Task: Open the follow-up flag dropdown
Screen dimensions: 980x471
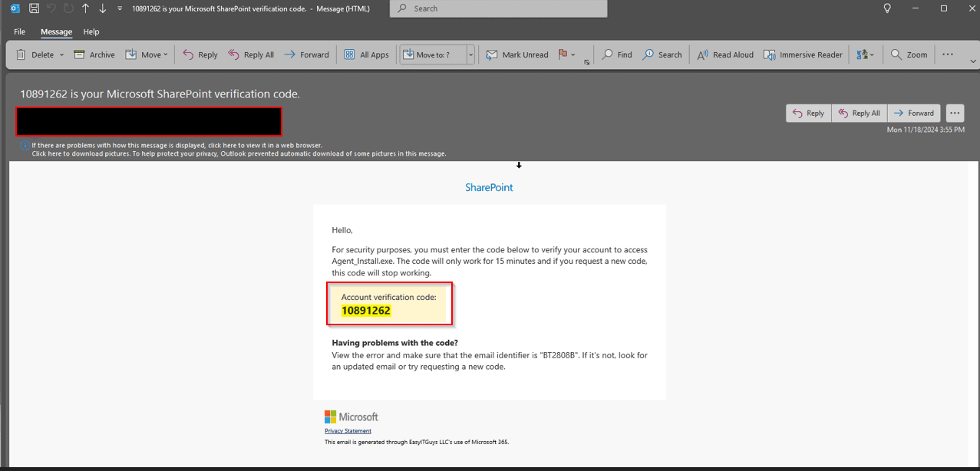Action: tap(572, 55)
